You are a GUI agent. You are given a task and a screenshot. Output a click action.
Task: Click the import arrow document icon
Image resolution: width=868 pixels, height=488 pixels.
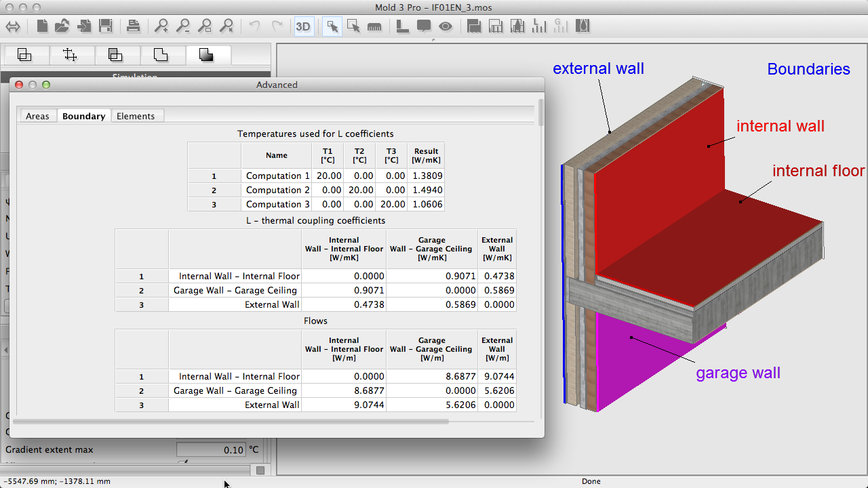click(x=84, y=26)
